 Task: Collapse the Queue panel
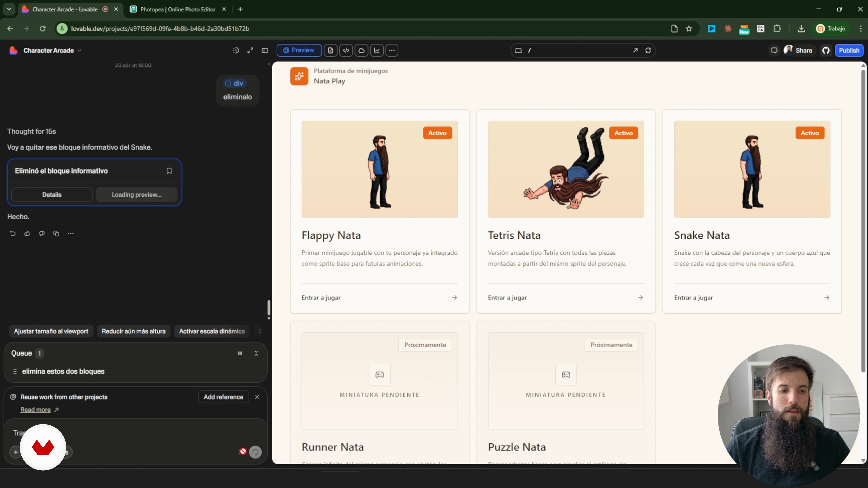(x=256, y=353)
